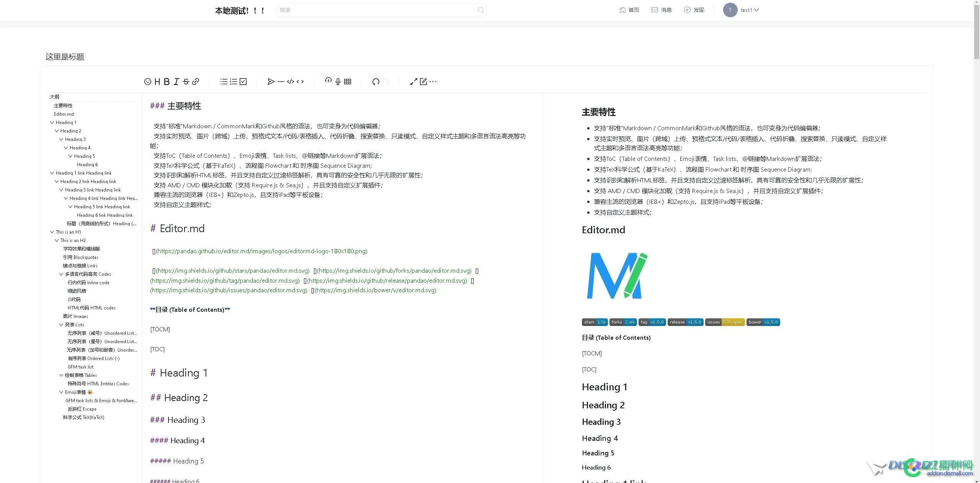980x483 pixels.
Task: Insert a task list checkbox
Action: pos(243,82)
